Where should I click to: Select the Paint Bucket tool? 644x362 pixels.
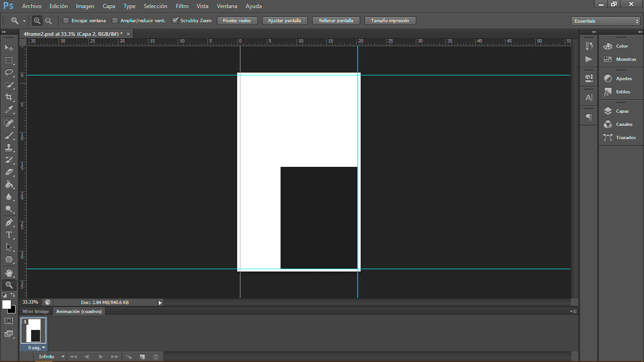click(x=9, y=184)
